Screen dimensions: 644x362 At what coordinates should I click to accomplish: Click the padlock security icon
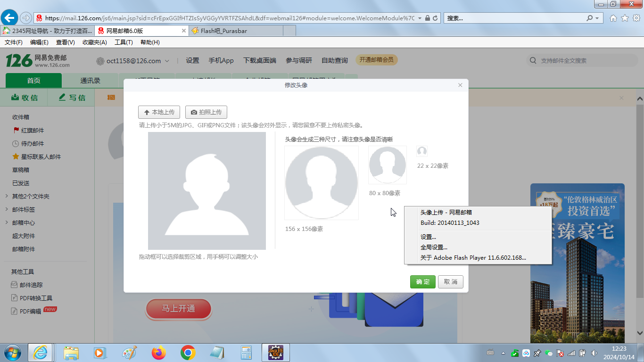tap(427, 18)
